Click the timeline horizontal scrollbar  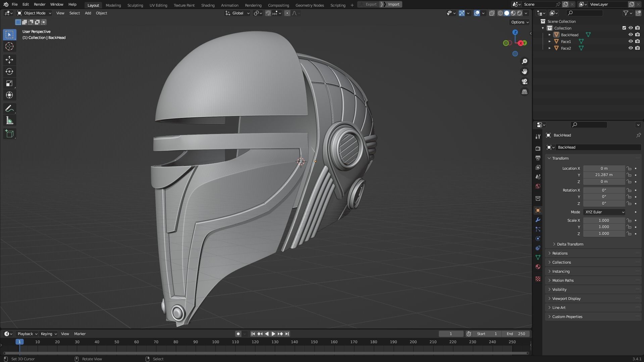[265, 353]
